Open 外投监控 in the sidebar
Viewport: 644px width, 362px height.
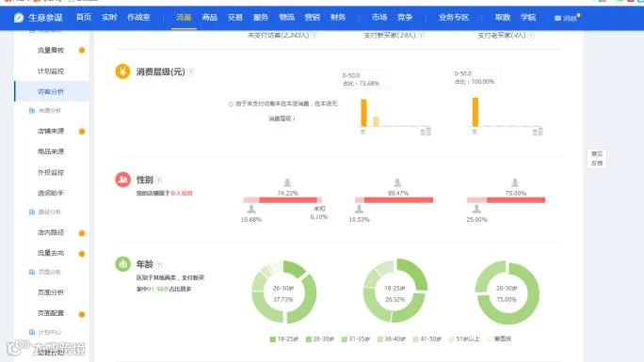(x=51, y=172)
